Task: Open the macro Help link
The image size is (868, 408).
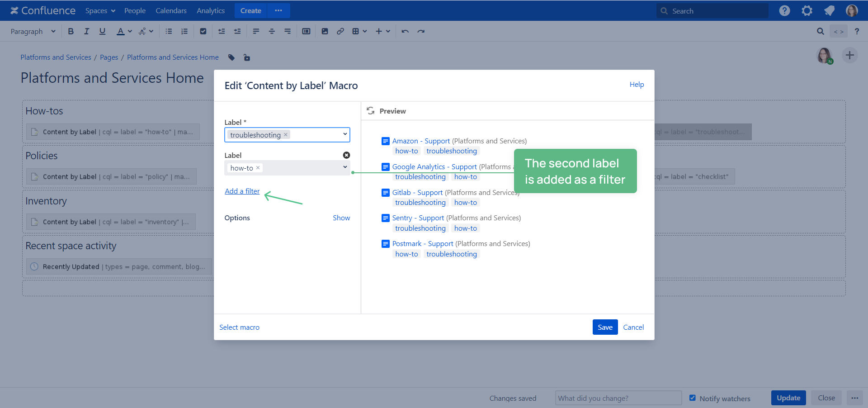Action: (x=637, y=85)
